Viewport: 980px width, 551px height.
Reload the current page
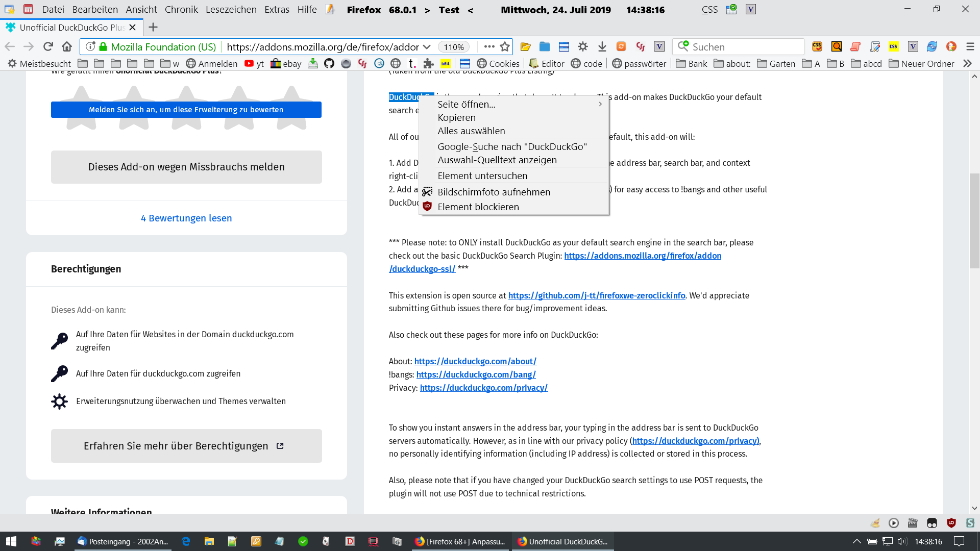point(48,46)
